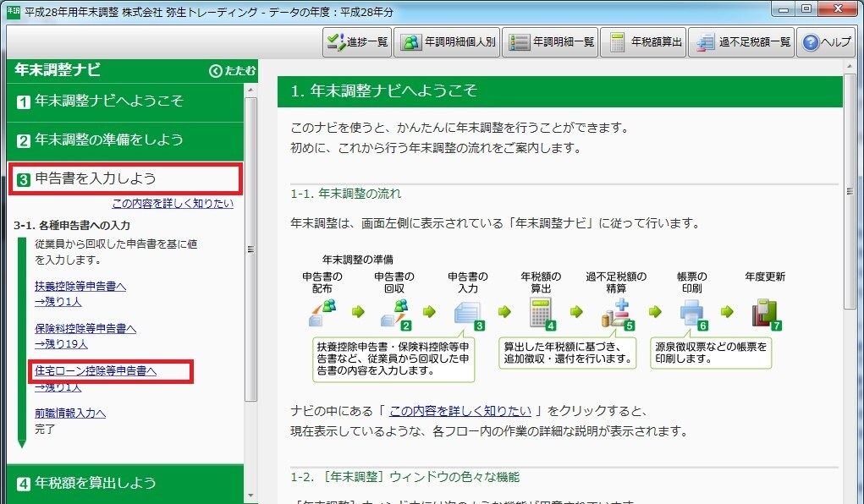Open the ヘルプ help button
The image size is (864, 504).
click(x=827, y=42)
